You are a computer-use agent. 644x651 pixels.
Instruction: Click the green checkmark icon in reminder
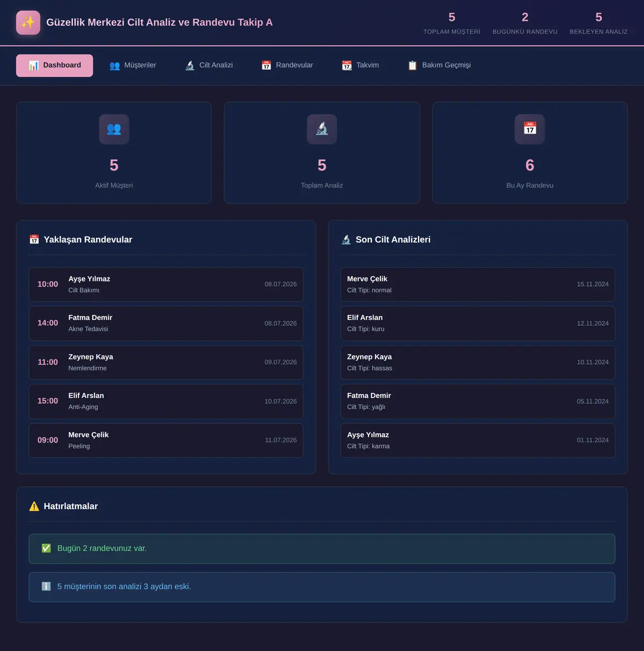(x=46, y=548)
